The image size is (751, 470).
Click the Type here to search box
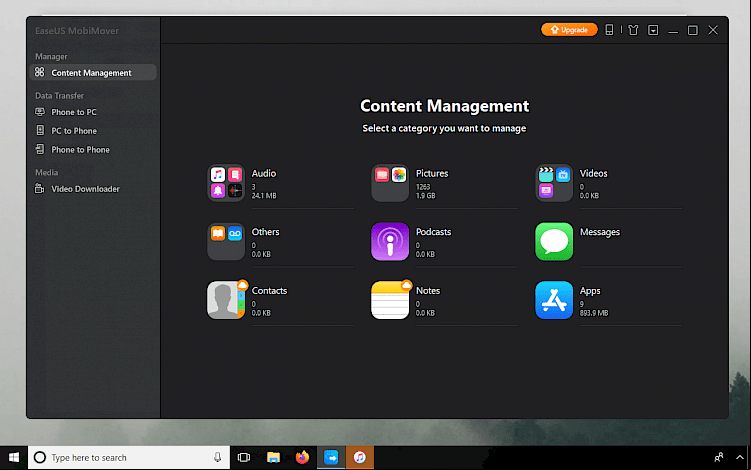pos(129,458)
